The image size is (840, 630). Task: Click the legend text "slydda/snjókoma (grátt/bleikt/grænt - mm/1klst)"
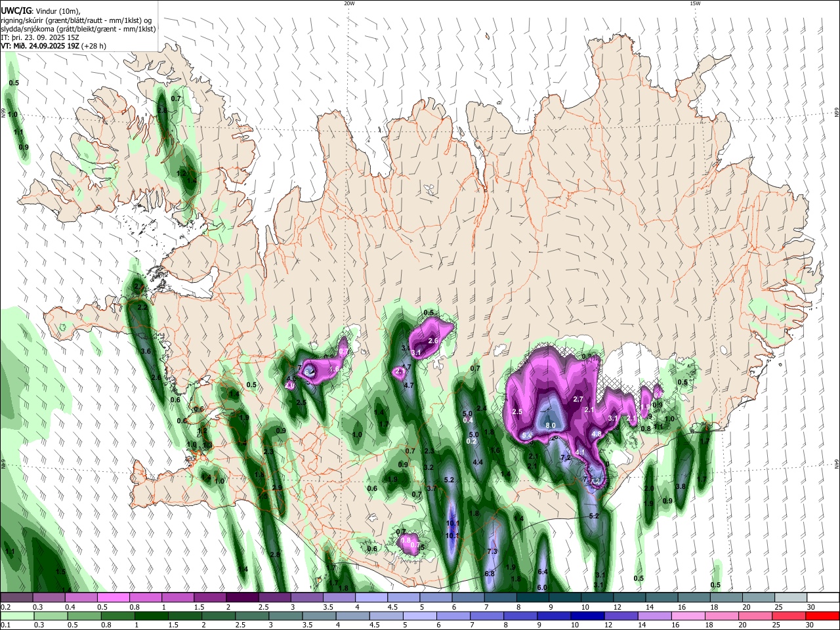pyautogui.click(x=79, y=29)
